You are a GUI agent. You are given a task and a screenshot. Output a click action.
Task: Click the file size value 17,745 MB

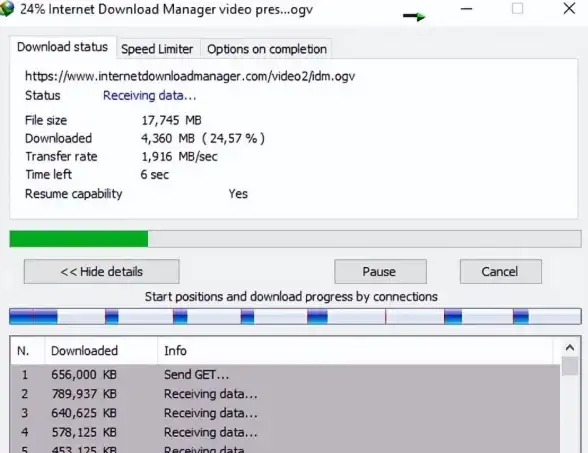pos(171,120)
